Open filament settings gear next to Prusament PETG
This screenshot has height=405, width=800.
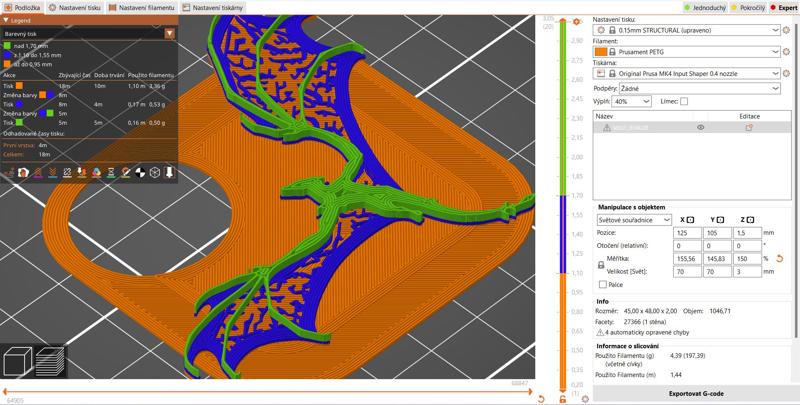click(786, 52)
